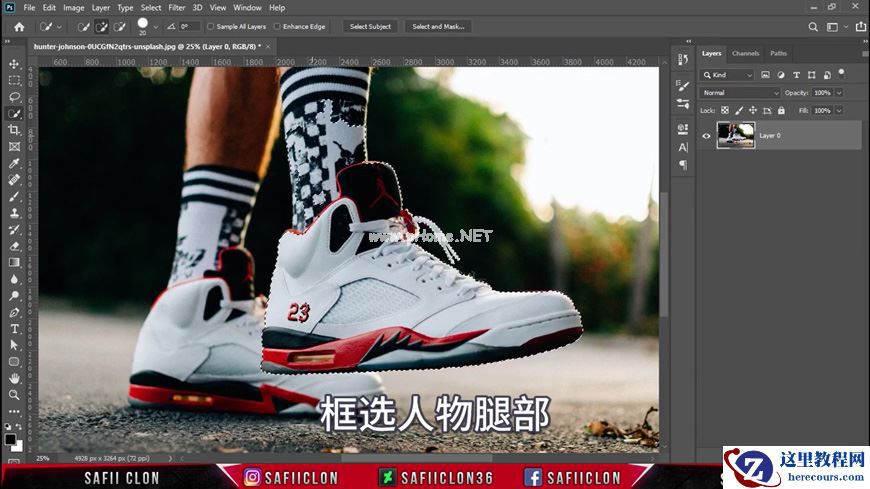Open the Layers panel options menu
The image size is (870, 489).
click(x=865, y=54)
